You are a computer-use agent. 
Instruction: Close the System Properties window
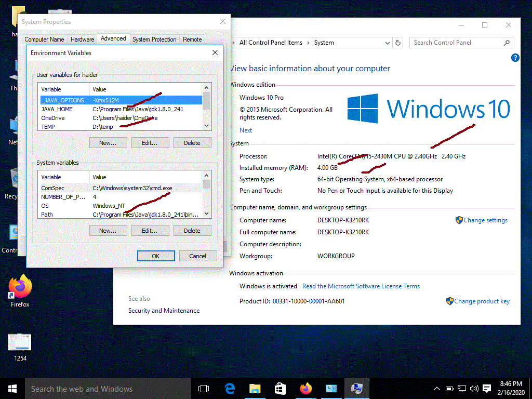(x=223, y=21)
